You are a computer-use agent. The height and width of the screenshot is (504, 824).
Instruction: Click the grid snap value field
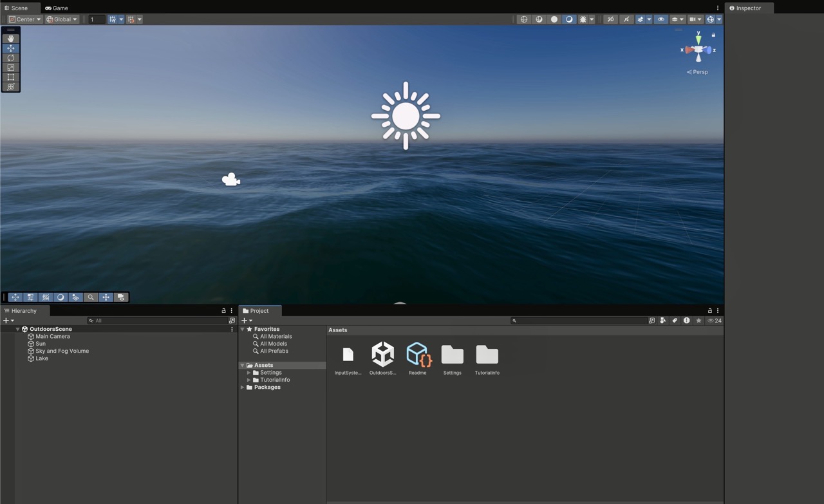pos(97,19)
